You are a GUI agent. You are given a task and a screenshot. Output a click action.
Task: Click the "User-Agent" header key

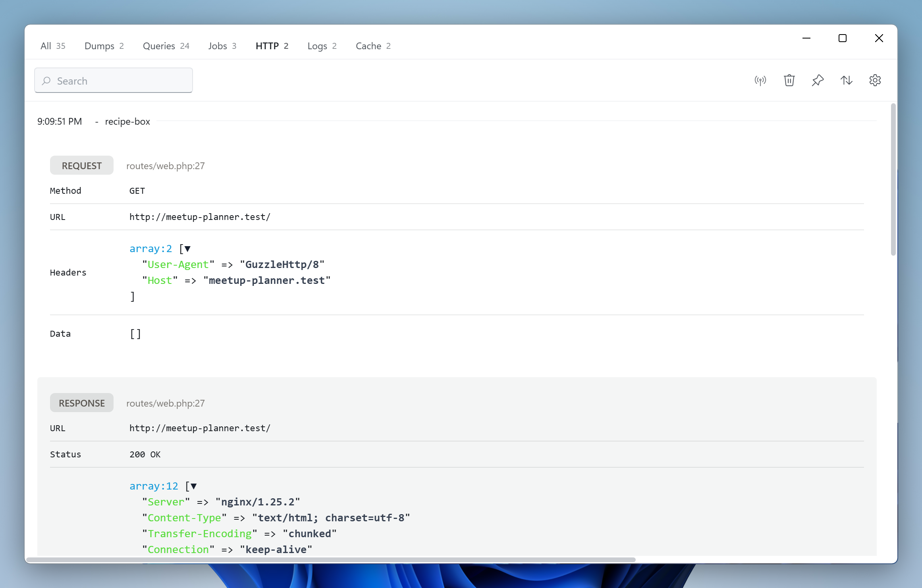[178, 265]
